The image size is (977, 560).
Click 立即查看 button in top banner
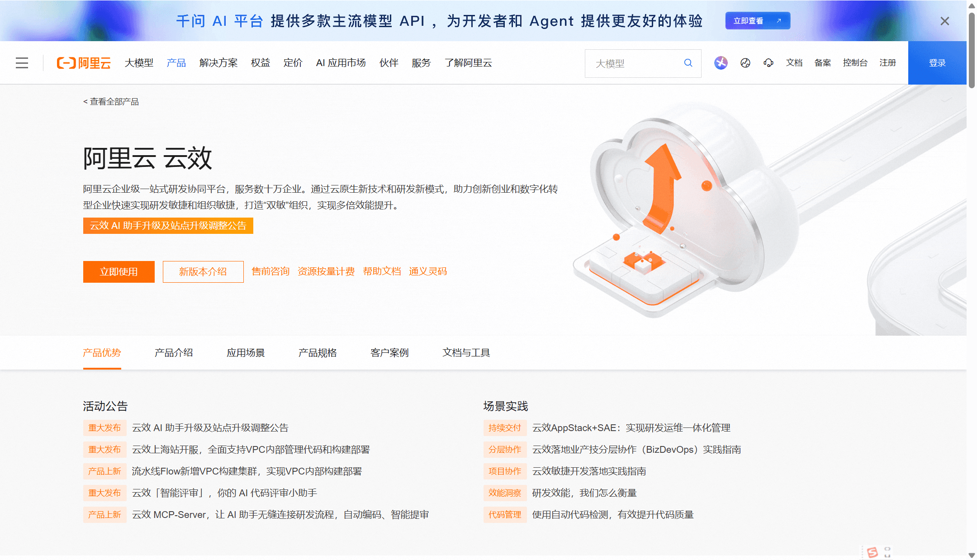[x=758, y=21]
